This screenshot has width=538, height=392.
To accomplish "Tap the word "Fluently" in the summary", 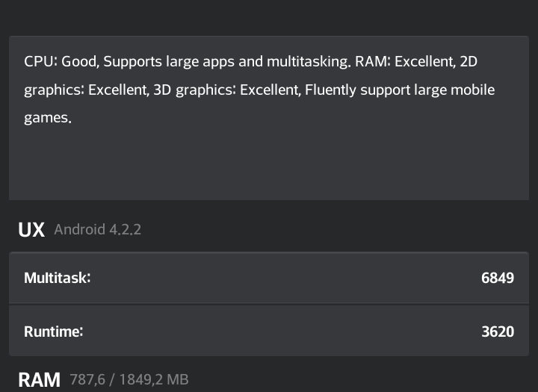I will point(331,90).
